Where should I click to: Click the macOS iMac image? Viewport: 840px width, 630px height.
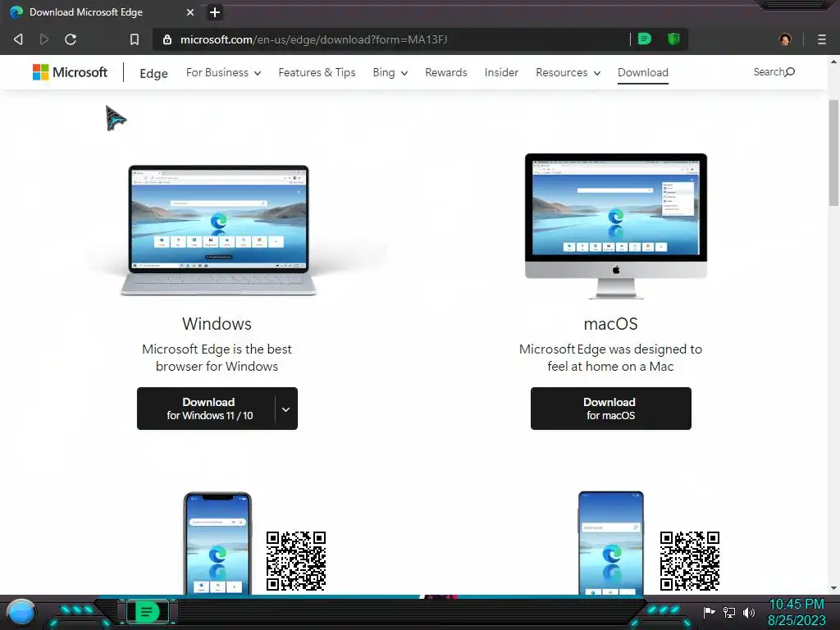click(616, 226)
